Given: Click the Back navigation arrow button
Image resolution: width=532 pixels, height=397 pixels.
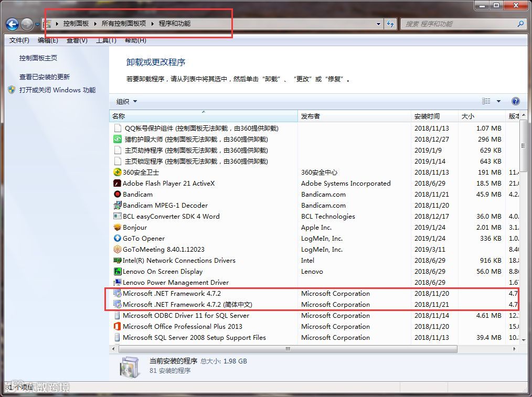Looking at the screenshot, I should coord(13,24).
